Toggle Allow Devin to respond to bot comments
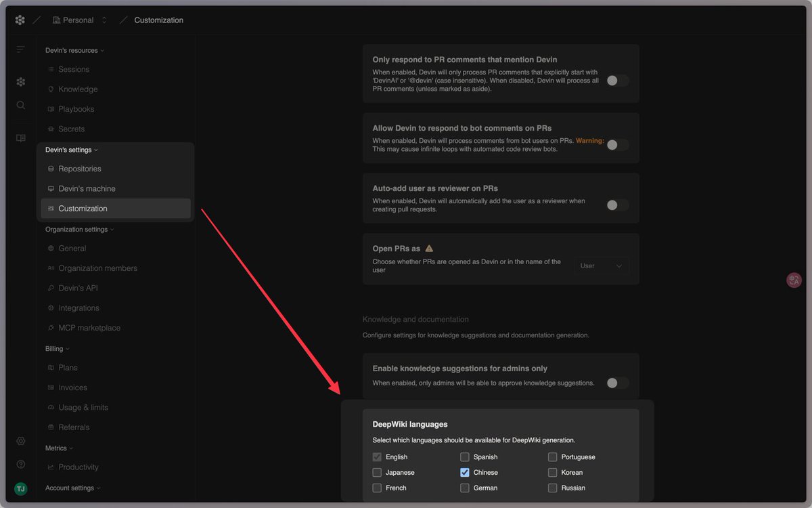812x508 pixels. pos(617,144)
